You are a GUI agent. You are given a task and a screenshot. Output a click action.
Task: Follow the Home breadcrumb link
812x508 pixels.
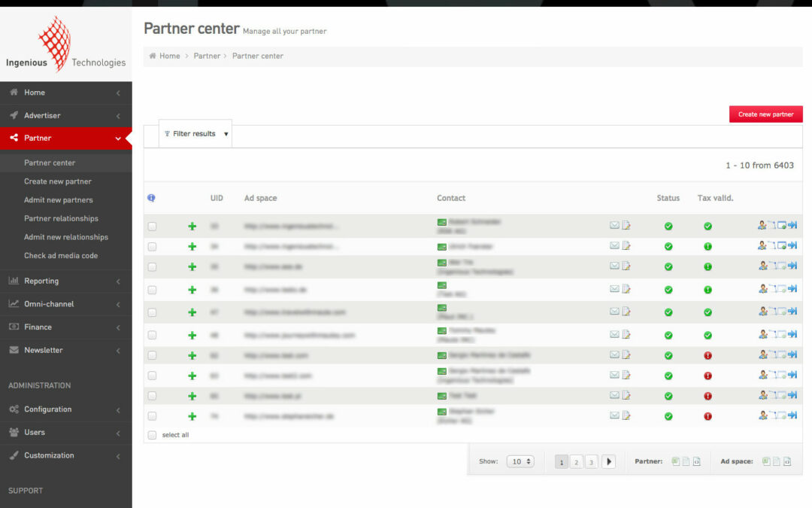click(169, 56)
